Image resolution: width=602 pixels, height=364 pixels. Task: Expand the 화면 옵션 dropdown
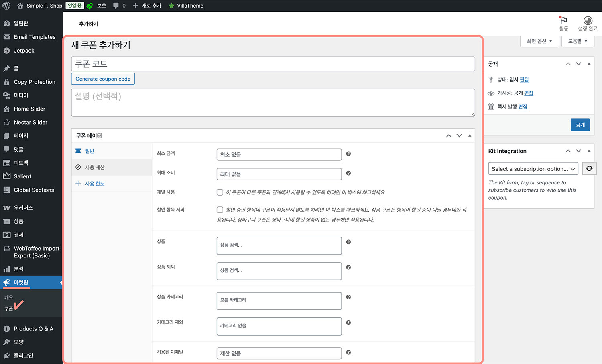click(540, 41)
